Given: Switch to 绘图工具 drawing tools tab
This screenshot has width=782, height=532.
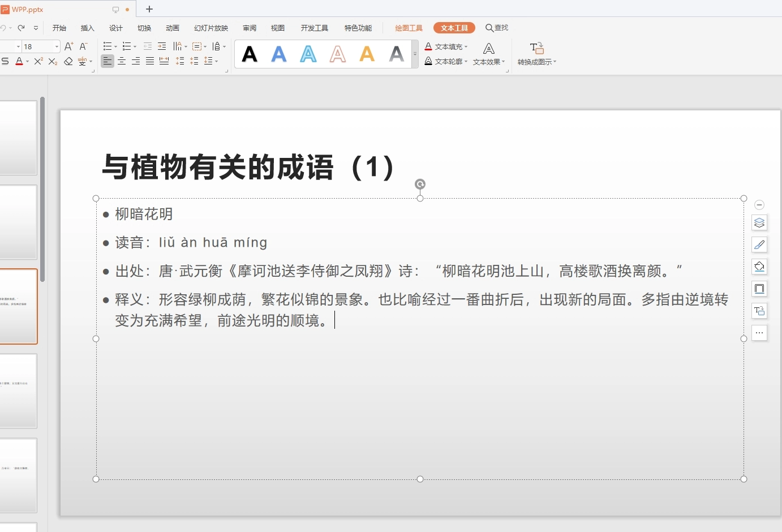Looking at the screenshot, I should 409,28.
